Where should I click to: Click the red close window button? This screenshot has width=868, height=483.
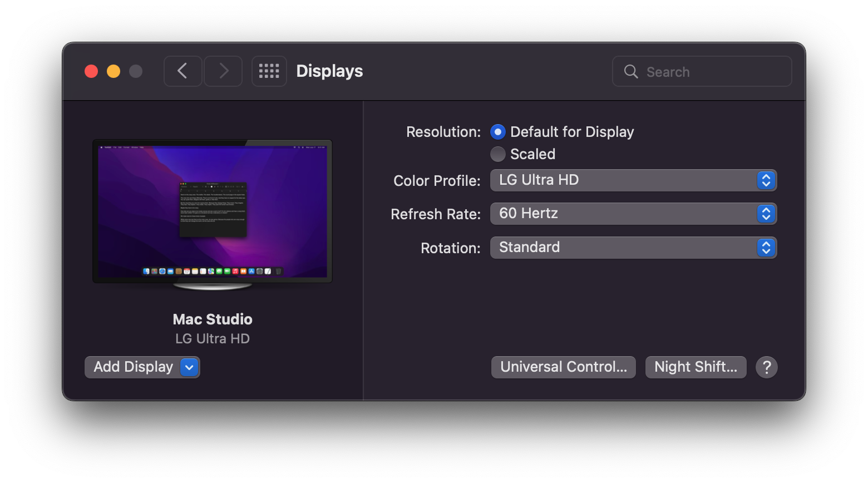pyautogui.click(x=91, y=71)
